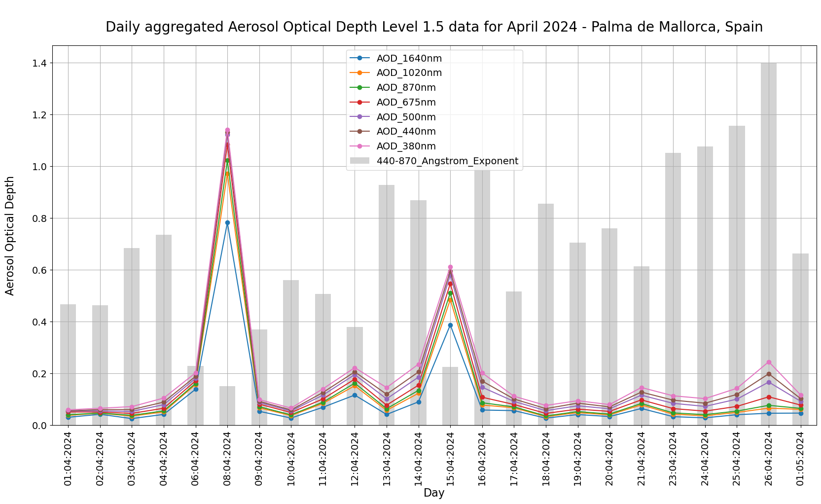Click the 12:04:2024 date tick label
The height and width of the screenshot is (504, 821).
(355, 459)
